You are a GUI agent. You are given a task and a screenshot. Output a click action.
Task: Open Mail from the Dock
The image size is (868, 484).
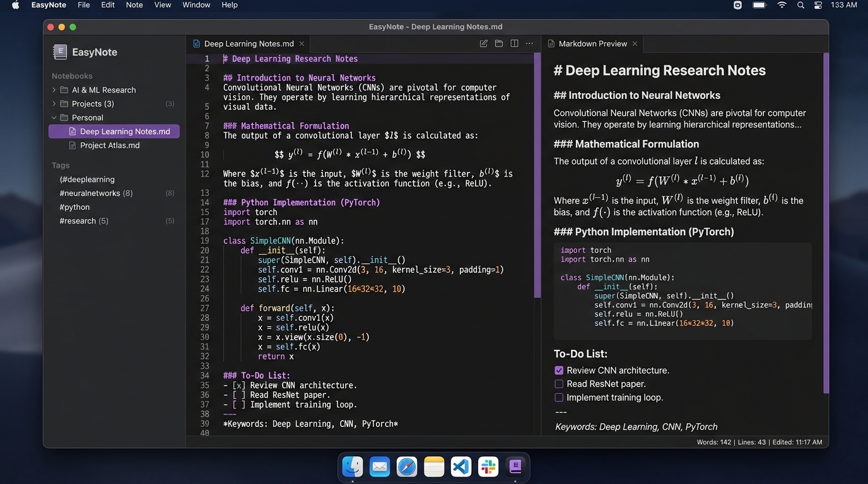coord(380,466)
